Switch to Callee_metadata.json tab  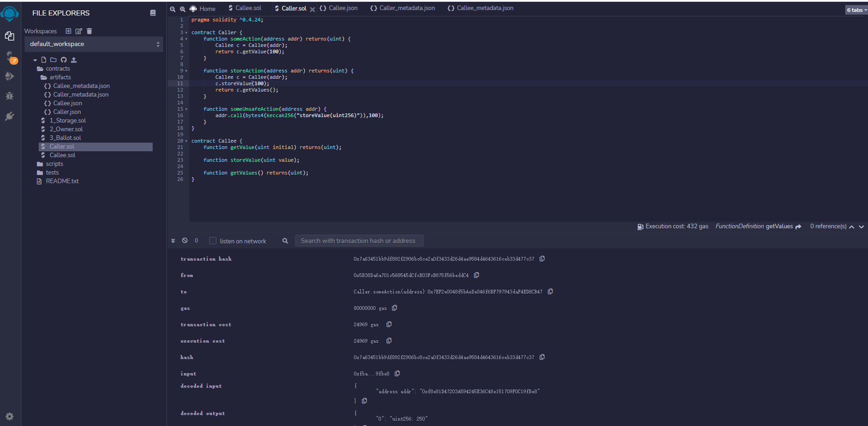(481, 8)
